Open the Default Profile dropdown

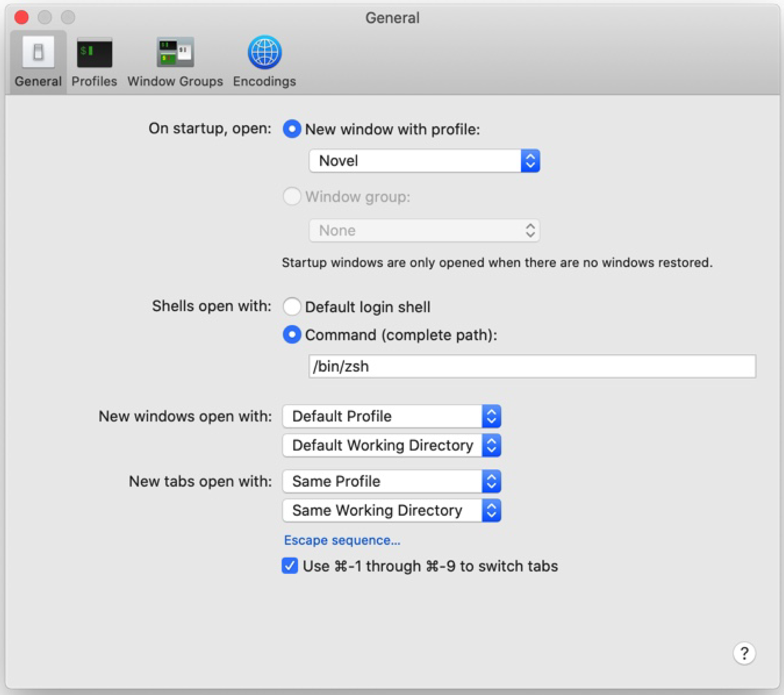click(391, 416)
